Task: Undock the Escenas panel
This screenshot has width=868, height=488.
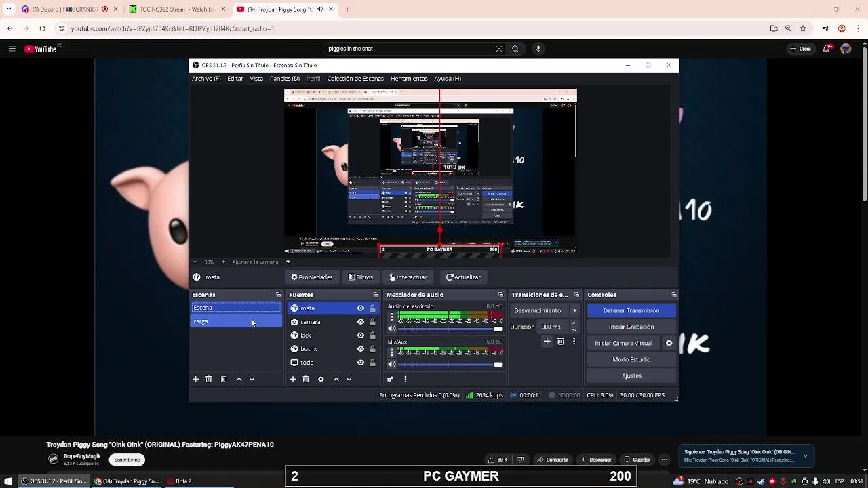Action: coord(278,295)
